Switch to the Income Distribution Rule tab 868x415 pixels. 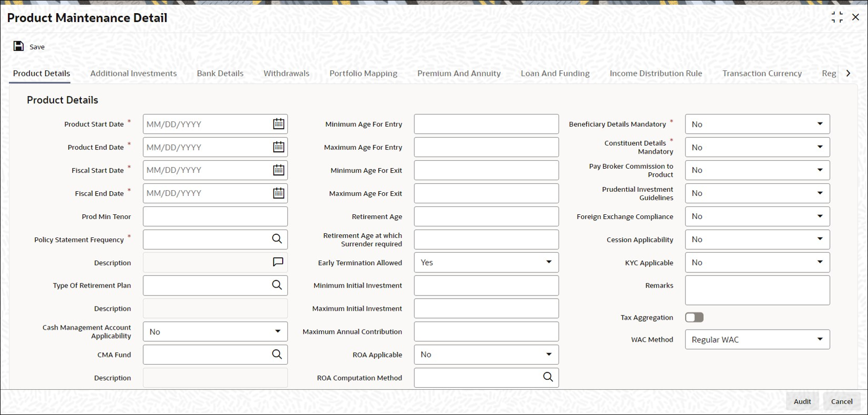(x=656, y=73)
